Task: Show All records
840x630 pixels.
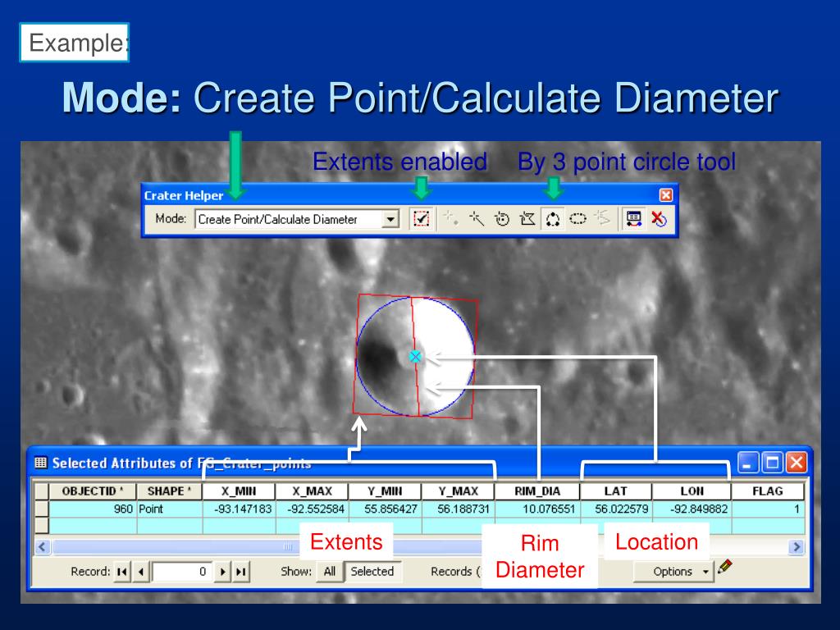Action: [x=330, y=572]
